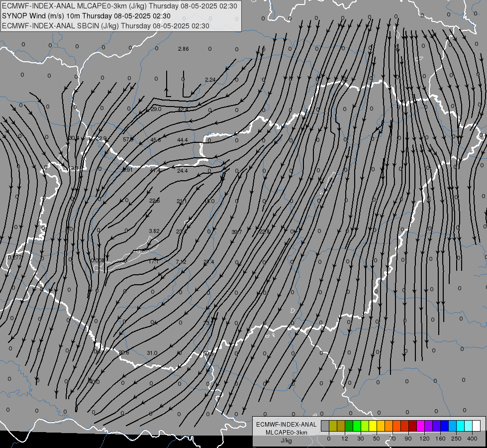Click the 21.1 grid value
This screenshot has width=487, height=448.
[182, 202]
